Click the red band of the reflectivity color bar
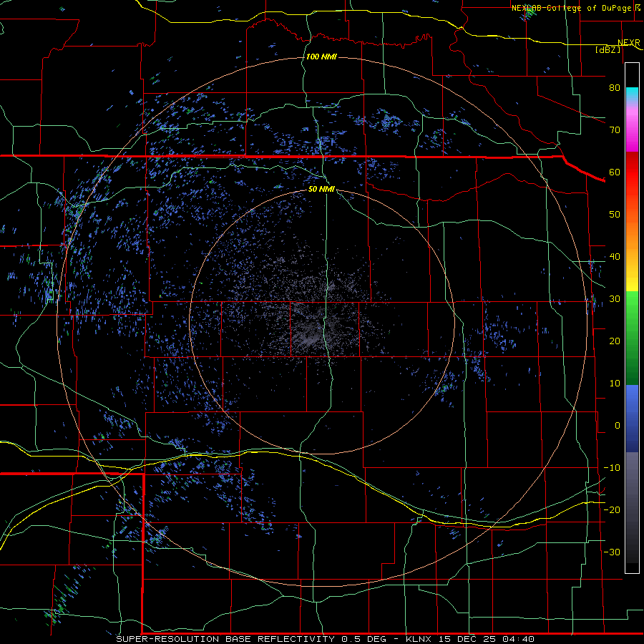The width and height of the screenshot is (644, 644). click(632, 172)
